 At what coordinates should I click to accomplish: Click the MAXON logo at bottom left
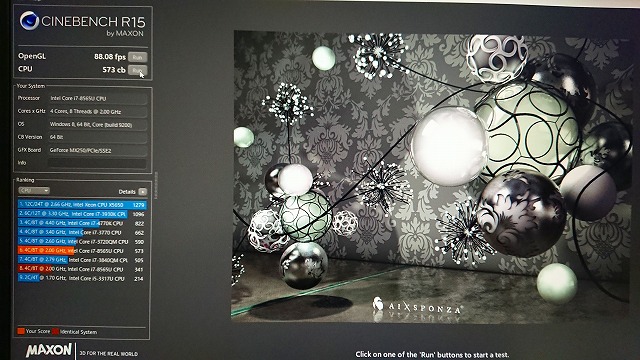[49, 350]
